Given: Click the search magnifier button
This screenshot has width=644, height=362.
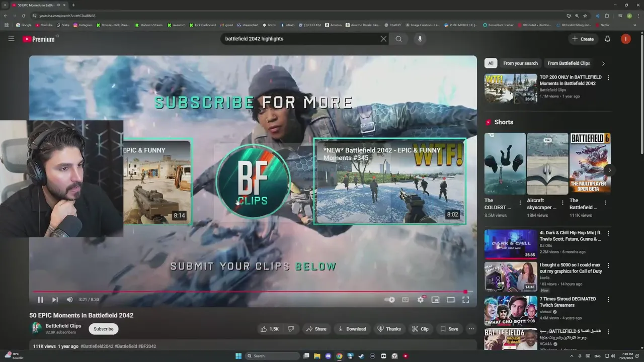Looking at the screenshot, I should [398, 39].
